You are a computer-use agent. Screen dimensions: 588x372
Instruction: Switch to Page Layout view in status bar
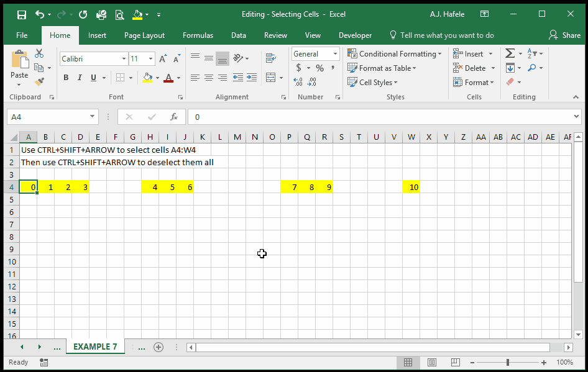coord(432,362)
